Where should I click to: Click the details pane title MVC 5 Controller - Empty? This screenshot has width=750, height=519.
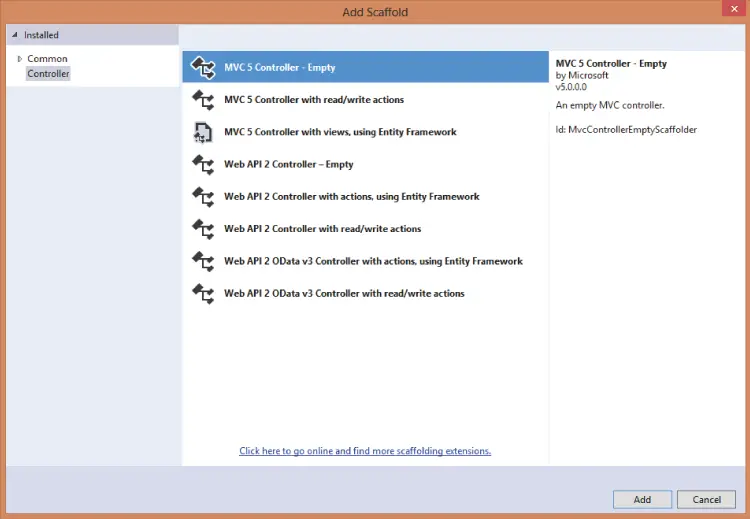pos(611,63)
